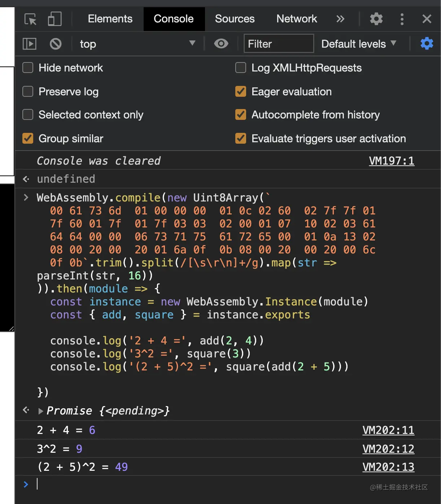The width and height of the screenshot is (441, 504).
Task: Open source link VM197:1
Action: pos(392,161)
